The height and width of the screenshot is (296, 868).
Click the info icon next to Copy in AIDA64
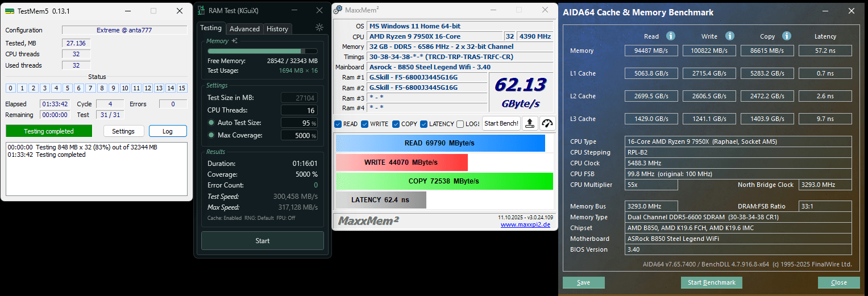point(786,36)
